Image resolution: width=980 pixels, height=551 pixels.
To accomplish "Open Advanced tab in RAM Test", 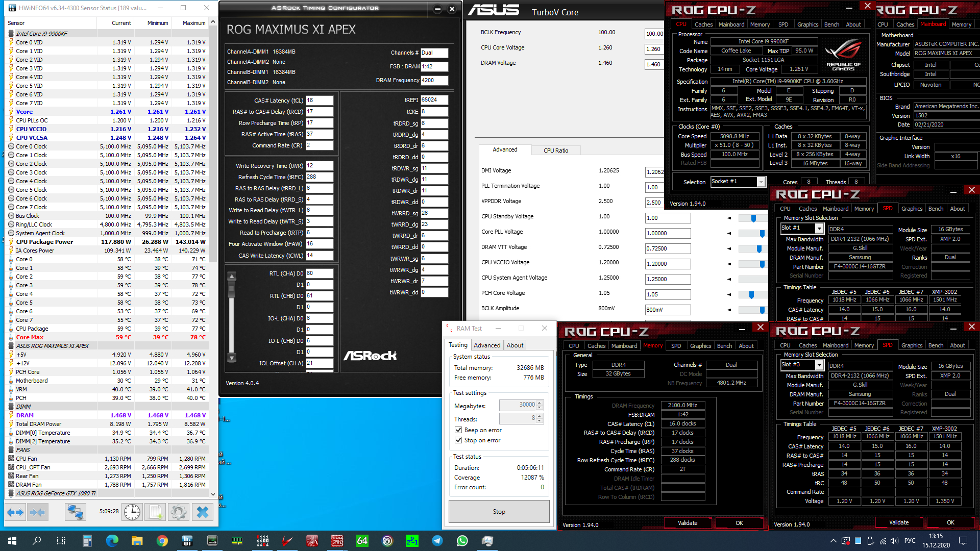I will (487, 345).
